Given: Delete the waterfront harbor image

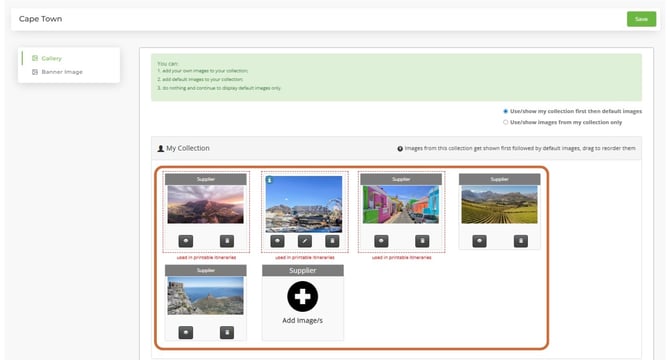Looking at the screenshot, I should (332, 241).
